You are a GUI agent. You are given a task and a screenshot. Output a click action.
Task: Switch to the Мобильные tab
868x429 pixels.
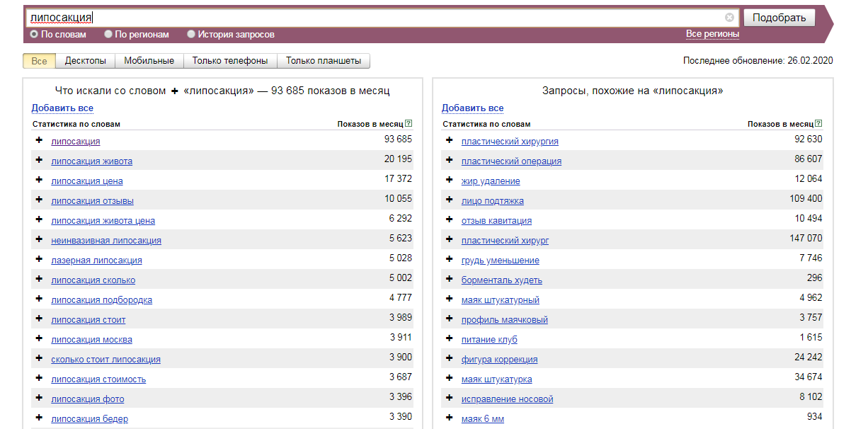[x=149, y=61]
